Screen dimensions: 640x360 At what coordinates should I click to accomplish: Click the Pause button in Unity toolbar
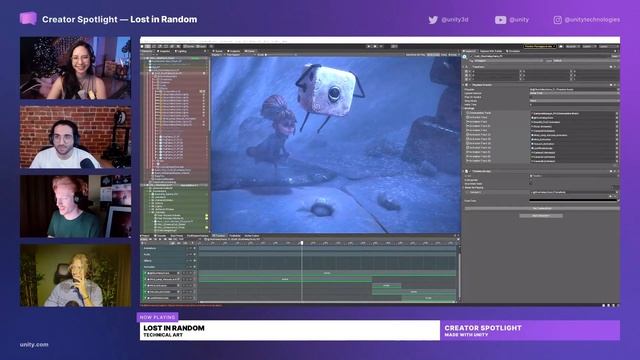(375, 47)
